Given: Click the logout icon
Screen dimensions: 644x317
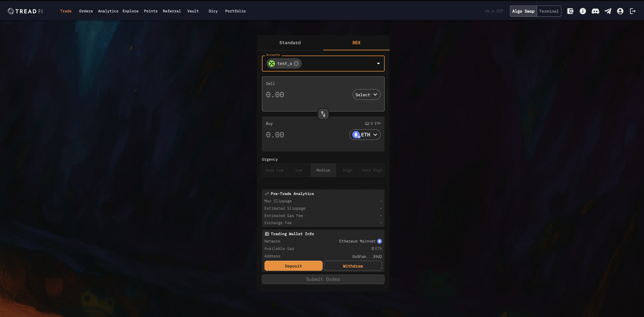Looking at the screenshot, I should point(633,11).
